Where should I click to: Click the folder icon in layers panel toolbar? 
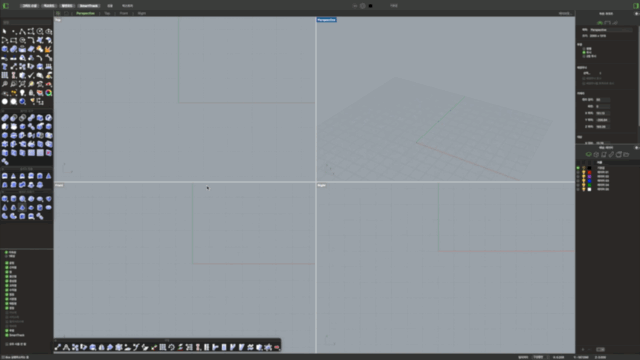626,155
